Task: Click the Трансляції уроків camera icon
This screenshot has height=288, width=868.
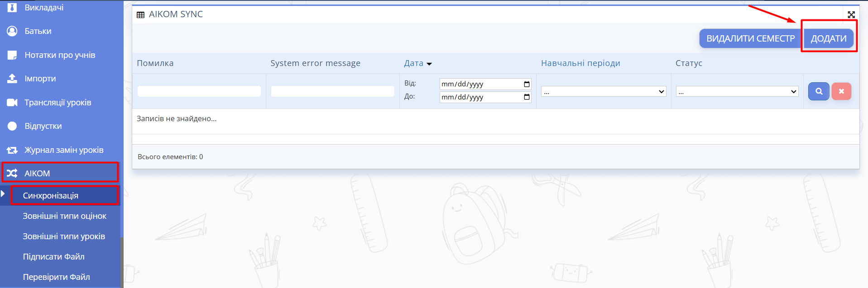Action: pos(12,103)
